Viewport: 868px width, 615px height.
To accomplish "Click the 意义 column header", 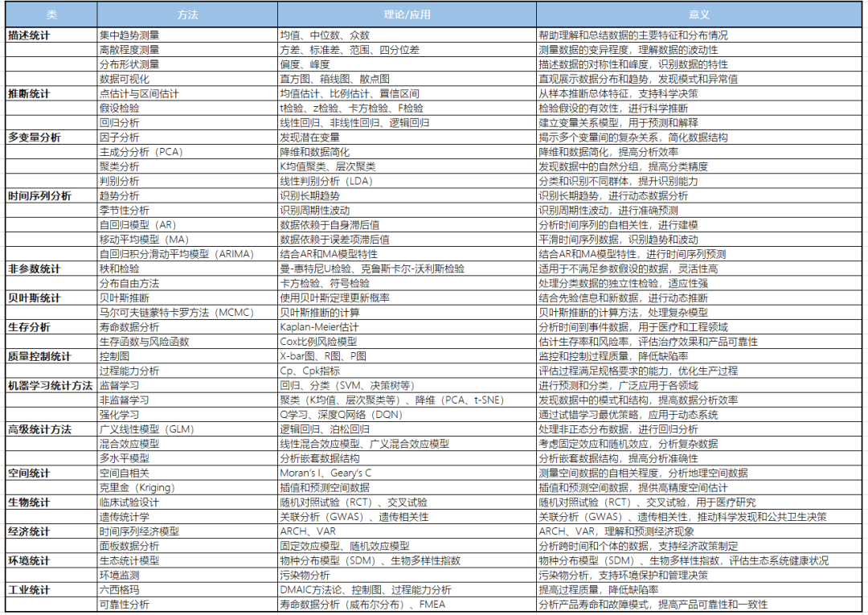I will pos(698,15).
